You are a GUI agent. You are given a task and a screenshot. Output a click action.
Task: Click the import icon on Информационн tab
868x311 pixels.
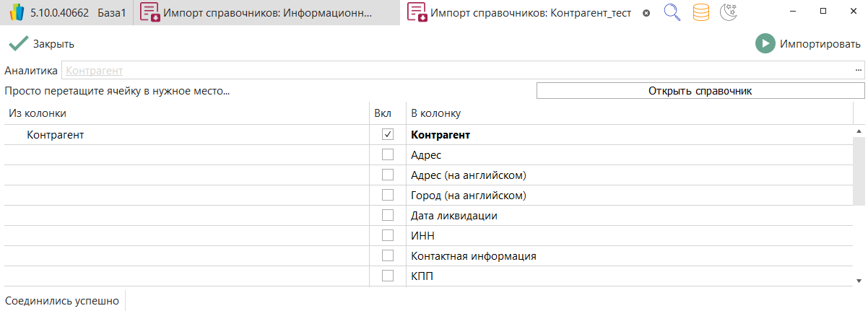click(x=150, y=13)
